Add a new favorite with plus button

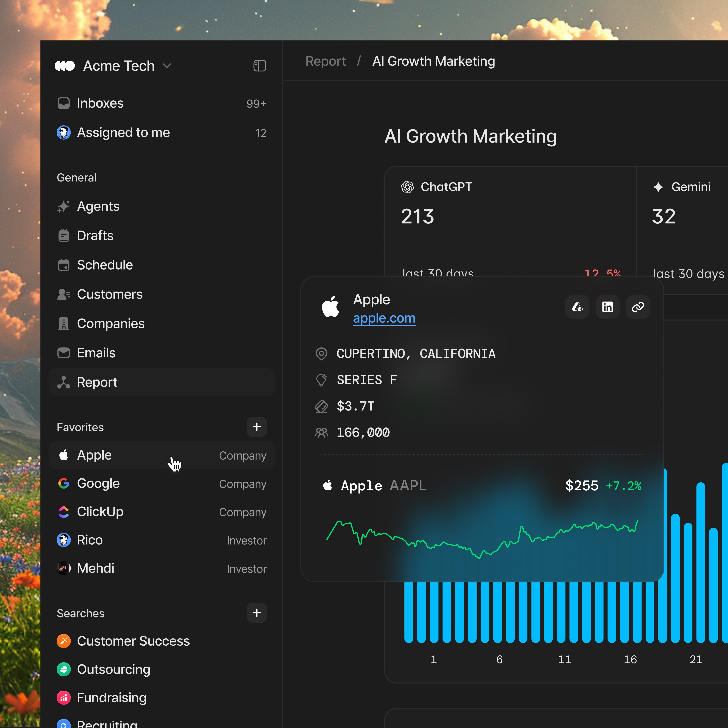[x=257, y=427]
